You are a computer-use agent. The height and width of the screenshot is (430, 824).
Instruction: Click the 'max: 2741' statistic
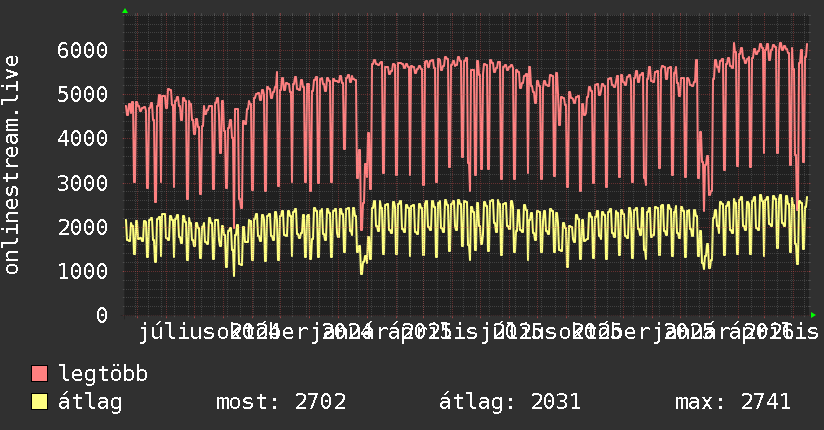click(x=733, y=402)
